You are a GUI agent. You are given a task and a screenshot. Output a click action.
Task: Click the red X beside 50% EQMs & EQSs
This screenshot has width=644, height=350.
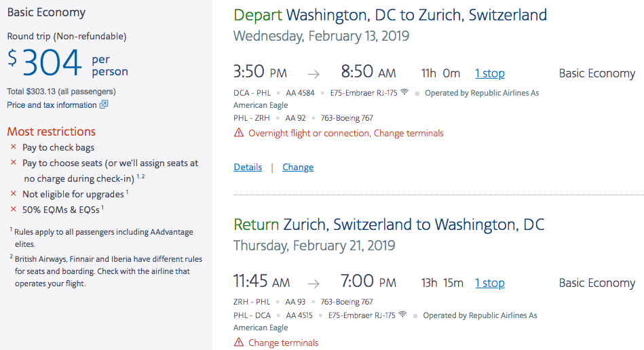(13, 210)
